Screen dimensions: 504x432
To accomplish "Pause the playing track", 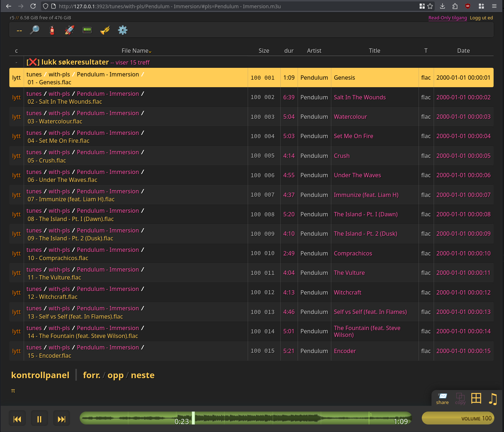I will [39, 419].
